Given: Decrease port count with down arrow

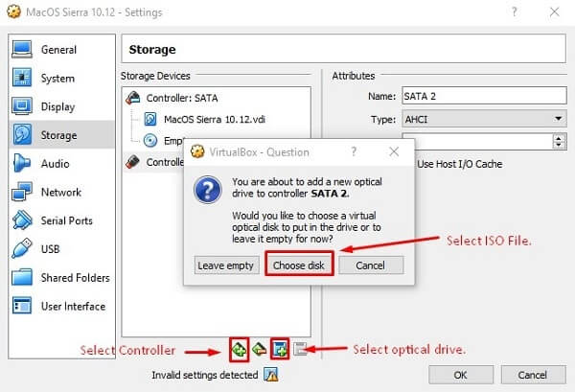Looking at the screenshot, I should (x=559, y=145).
